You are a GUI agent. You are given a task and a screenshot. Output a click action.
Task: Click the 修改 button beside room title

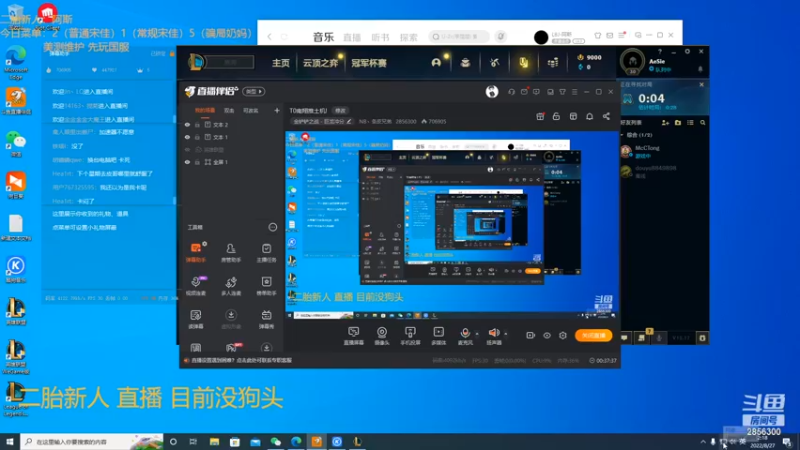[340, 111]
